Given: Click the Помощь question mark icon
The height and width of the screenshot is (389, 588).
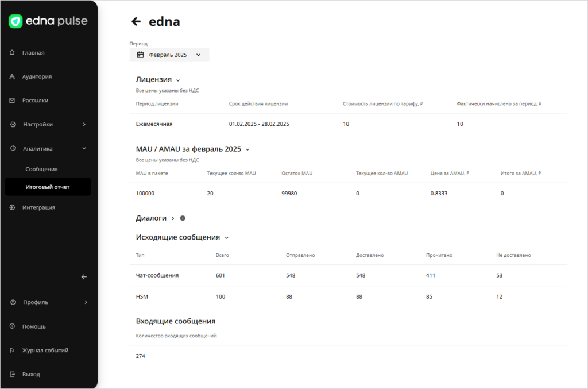Looking at the screenshot, I should click(x=13, y=326).
